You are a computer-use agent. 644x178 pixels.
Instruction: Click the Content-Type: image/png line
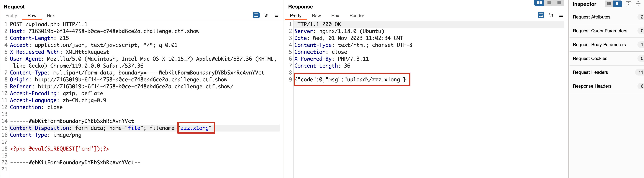pyautogui.click(x=46, y=135)
